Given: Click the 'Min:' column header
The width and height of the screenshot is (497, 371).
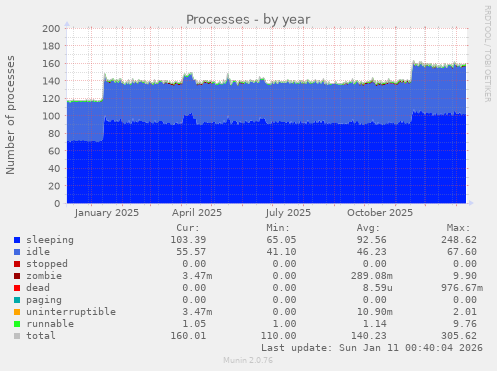Looking at the screenshot, I should click(278, 228).
